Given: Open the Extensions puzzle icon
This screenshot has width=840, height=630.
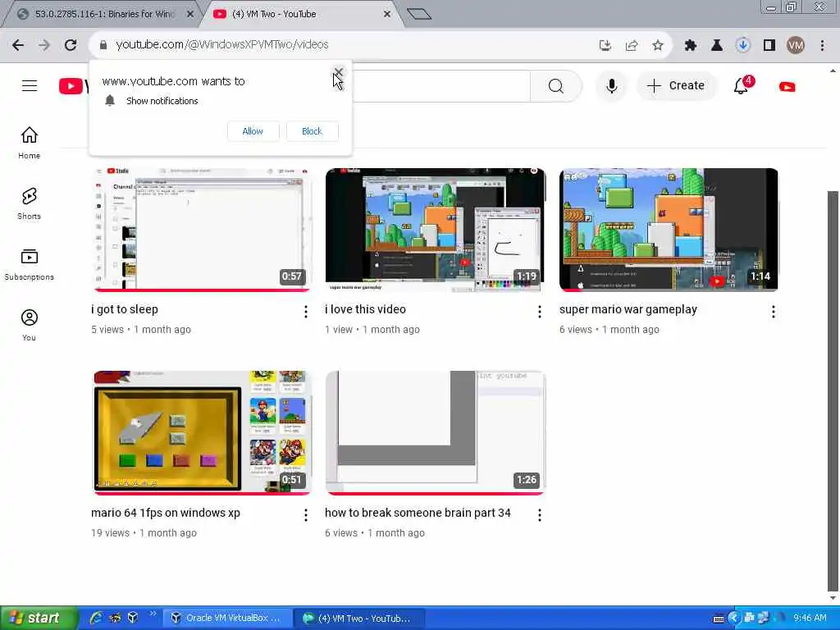Looking at the screenshot, I should [x=691, y=45].
